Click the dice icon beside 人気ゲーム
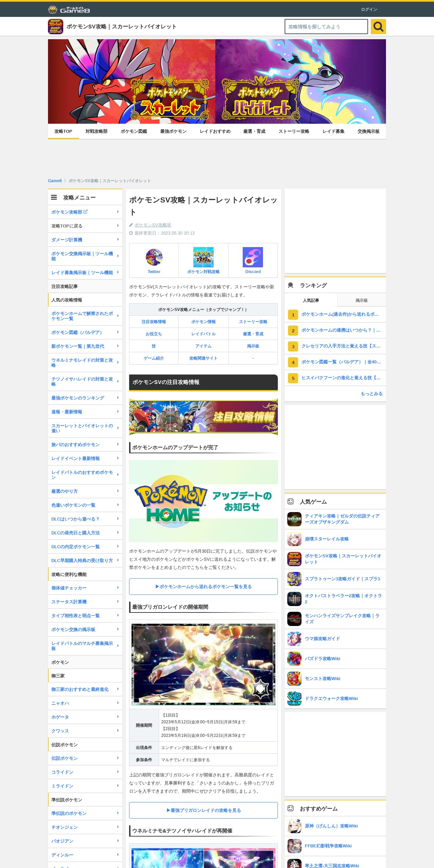434x868 pixels. click(x=290, y=502)
